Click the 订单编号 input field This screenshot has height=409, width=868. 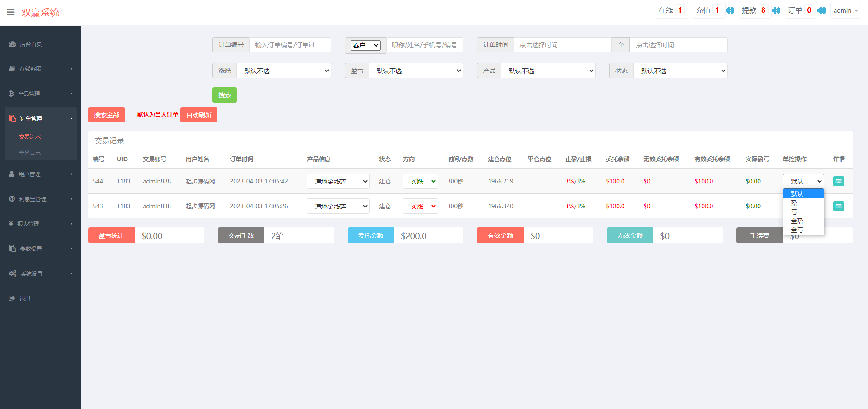pyautogui.click(x=290, y=45)
